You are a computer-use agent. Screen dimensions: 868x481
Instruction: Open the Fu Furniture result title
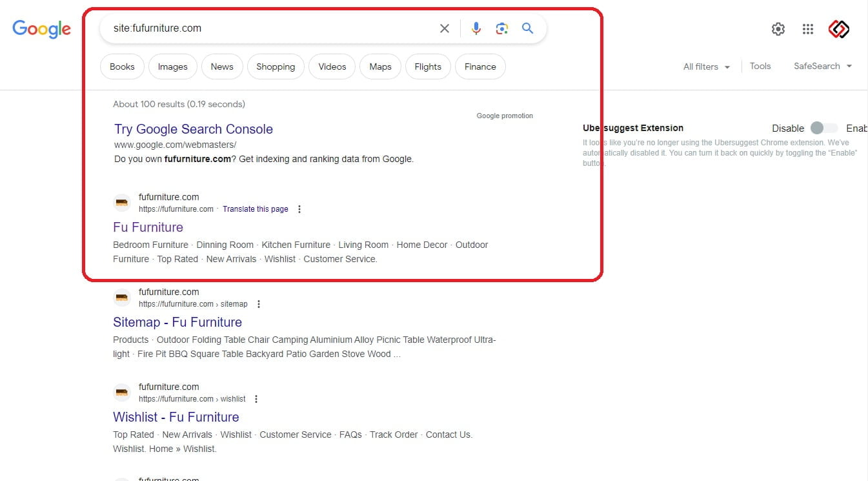tap(148, 227)
